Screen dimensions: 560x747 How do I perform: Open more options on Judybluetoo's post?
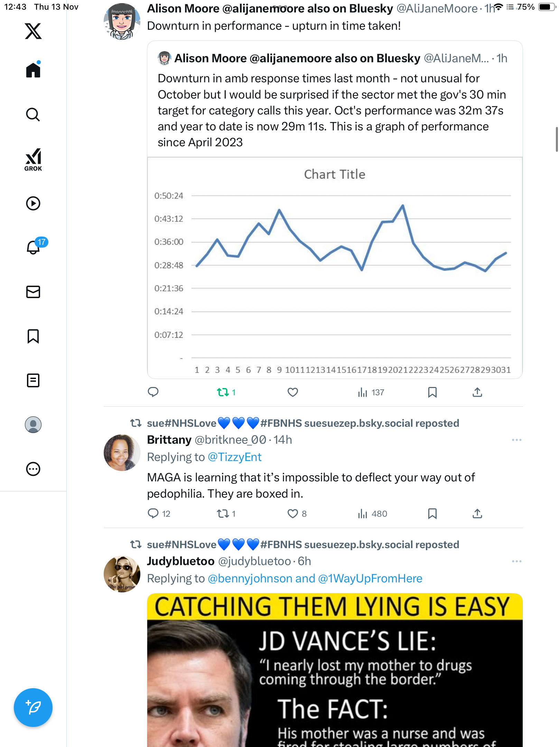pyautogui.click(x=516, y=561)
